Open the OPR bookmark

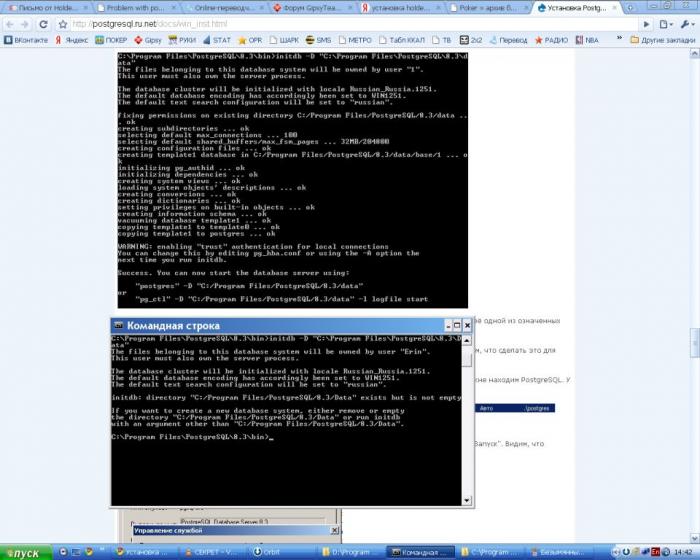(250, 40)
